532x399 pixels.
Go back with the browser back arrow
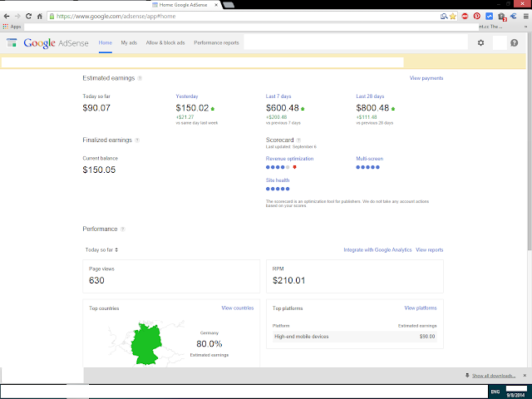click(7, 16)
